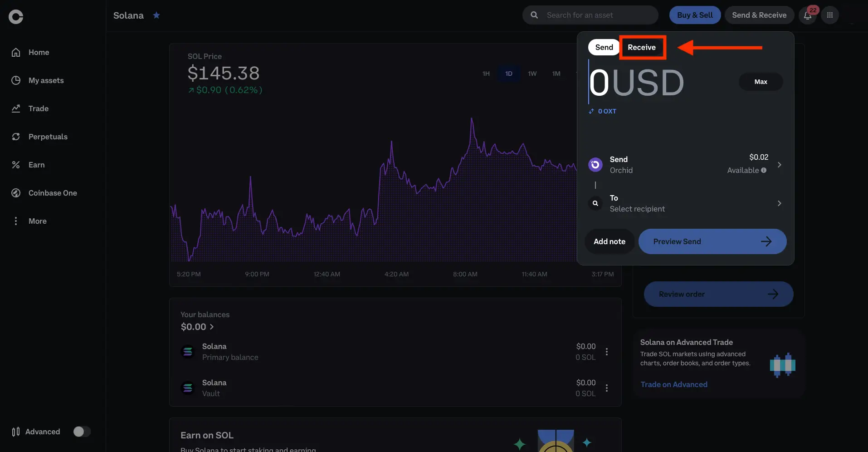
Task: Click the Advanced Trade candlestick graphic
Action: [x=783, y=365]
